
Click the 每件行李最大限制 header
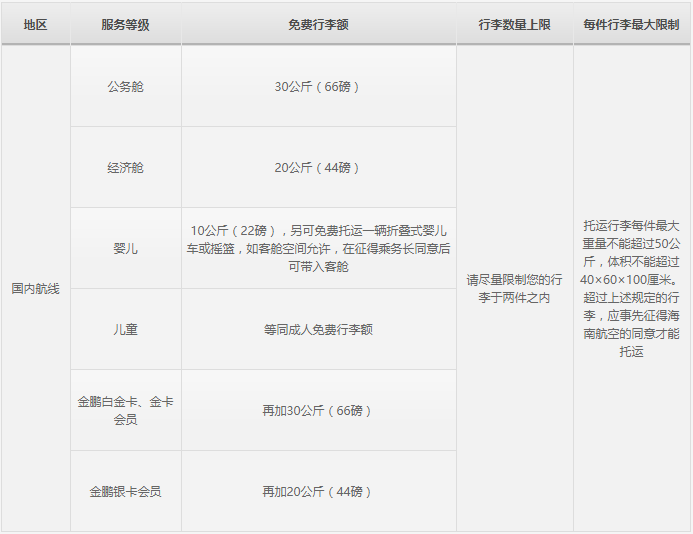point(632,24)
